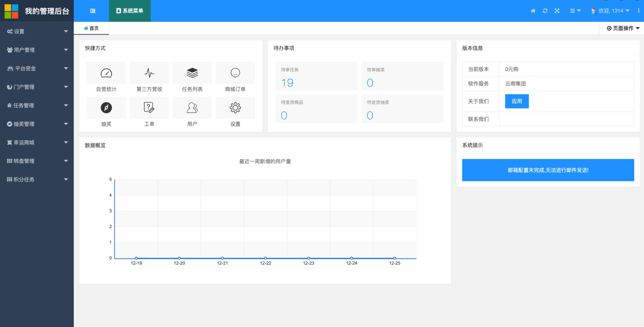
Task: Open the 任务列表 layers icon
Action: pyautogui.click(x=192, y=73)
